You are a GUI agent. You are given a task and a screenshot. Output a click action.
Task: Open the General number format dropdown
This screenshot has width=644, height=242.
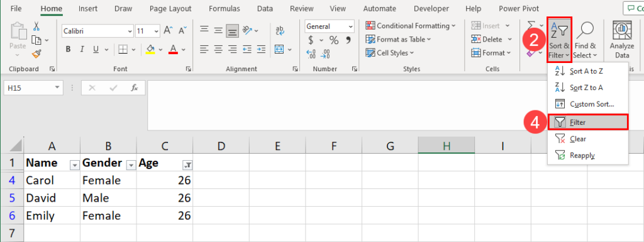coord(351,26)
